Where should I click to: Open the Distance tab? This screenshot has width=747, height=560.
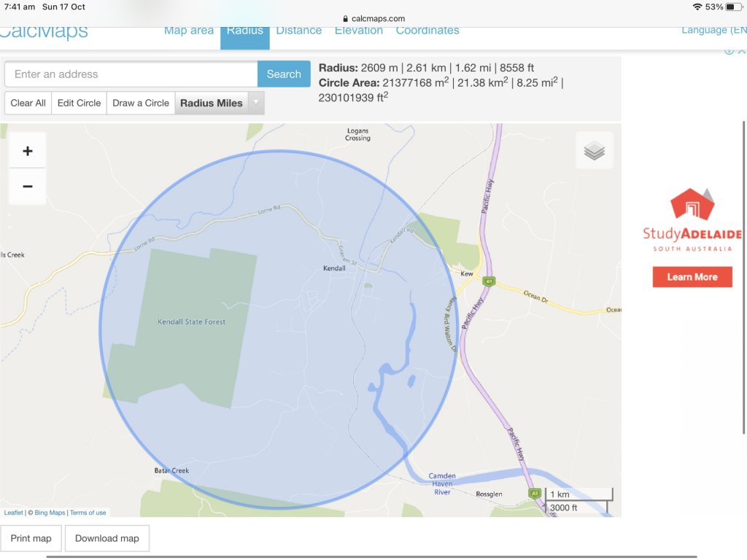[x=298, y=31]
